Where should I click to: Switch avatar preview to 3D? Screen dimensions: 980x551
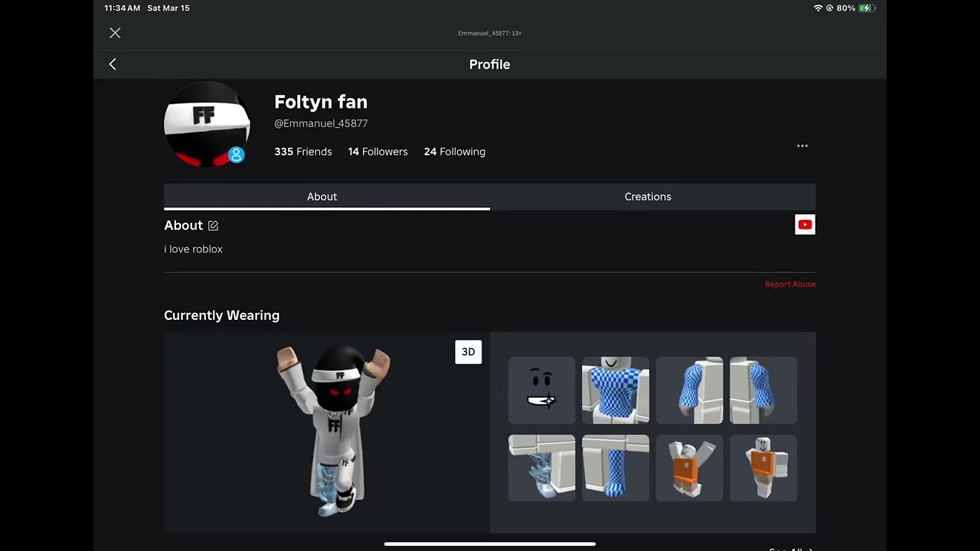(469, 352)
